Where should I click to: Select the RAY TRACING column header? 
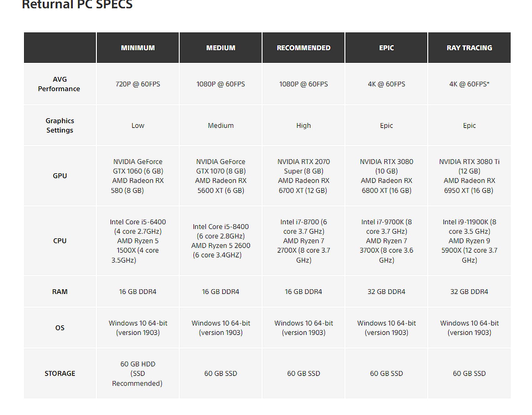click(469, 48)
